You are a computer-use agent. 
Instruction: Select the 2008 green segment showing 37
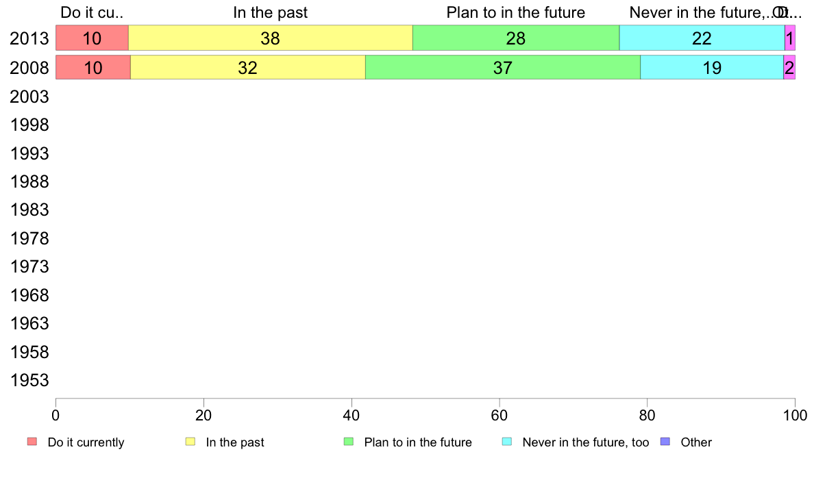(x=503, y=68)
